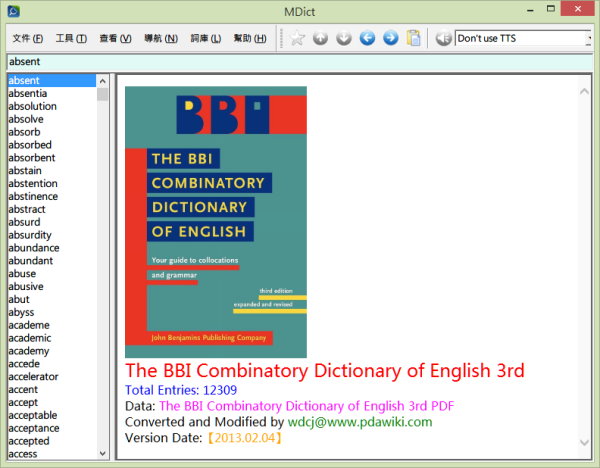
Task: Select academy in the word list
Action: point(29,351)
